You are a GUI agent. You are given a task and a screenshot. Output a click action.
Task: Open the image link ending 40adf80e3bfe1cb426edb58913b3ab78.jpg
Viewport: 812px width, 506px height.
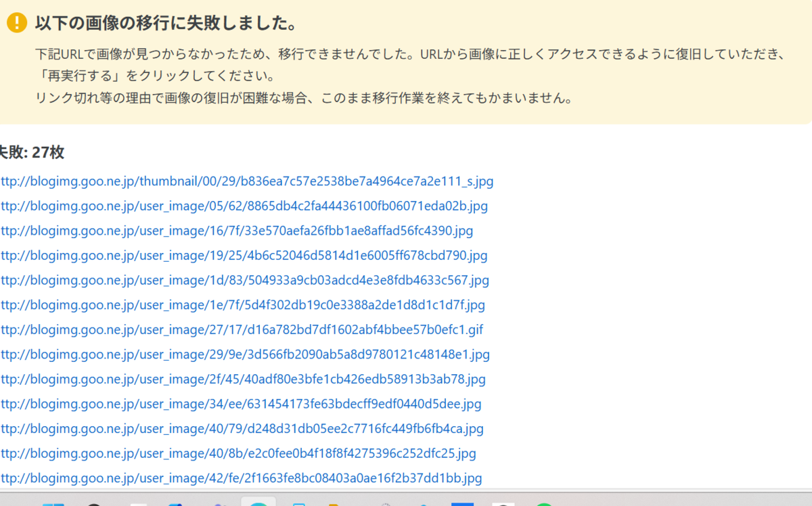[x=243, y=379]
